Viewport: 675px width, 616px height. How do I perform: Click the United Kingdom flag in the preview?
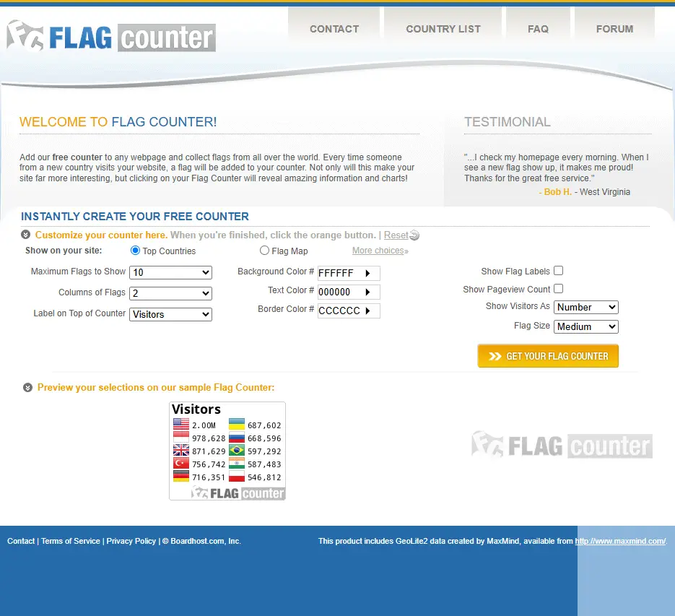coord(181,451)
